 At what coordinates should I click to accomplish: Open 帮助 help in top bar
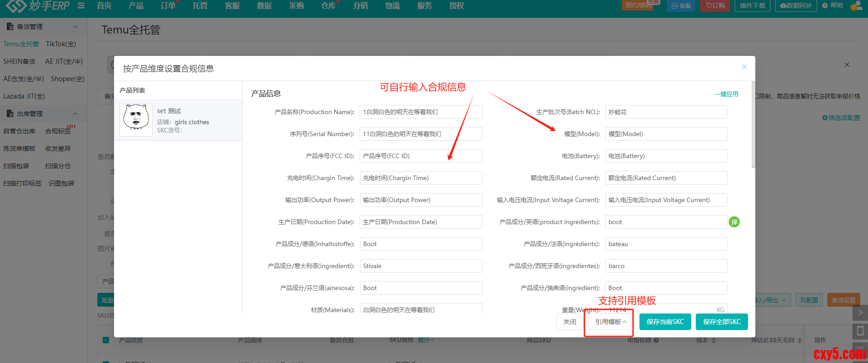(833, 5)
